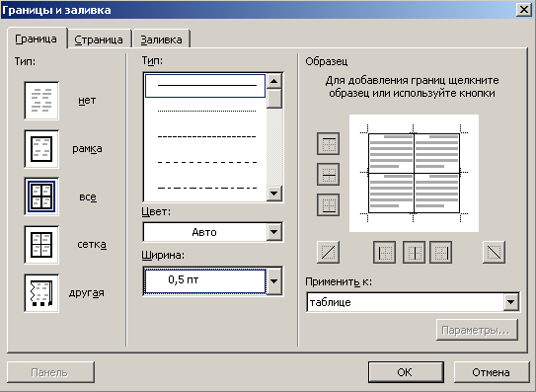Viewport: 536px width, 392px height.
Task: Open the Страница tab
Action: coord(99,39)
